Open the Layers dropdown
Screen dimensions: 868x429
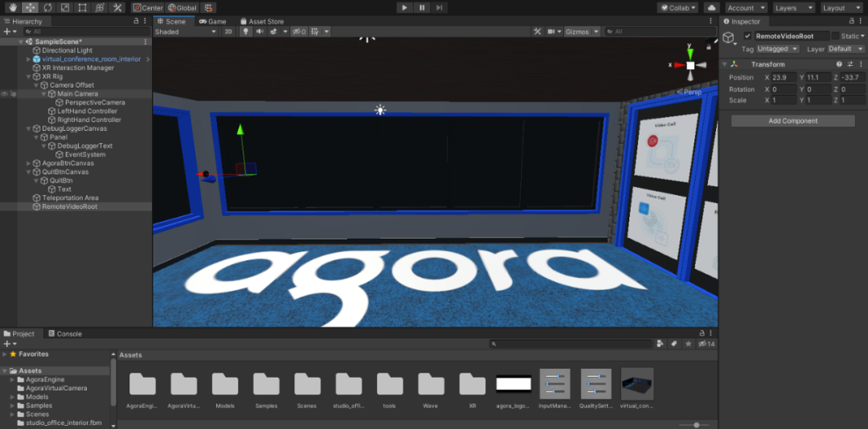point(794,8)
